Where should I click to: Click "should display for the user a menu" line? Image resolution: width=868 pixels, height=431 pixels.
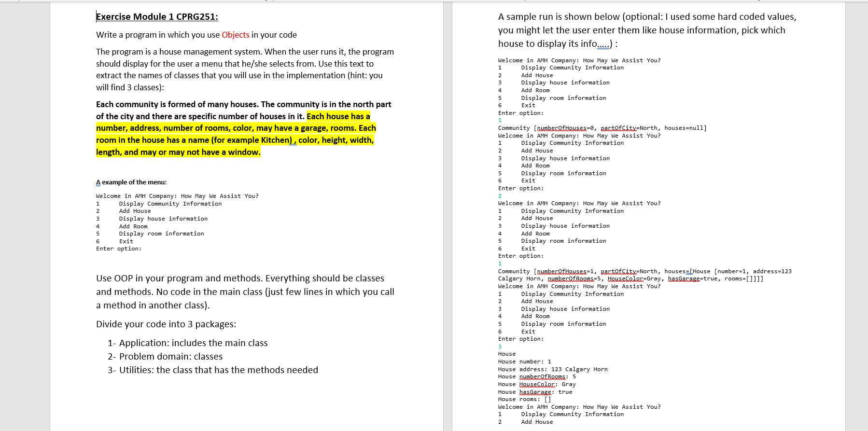(x=235, y=64)
